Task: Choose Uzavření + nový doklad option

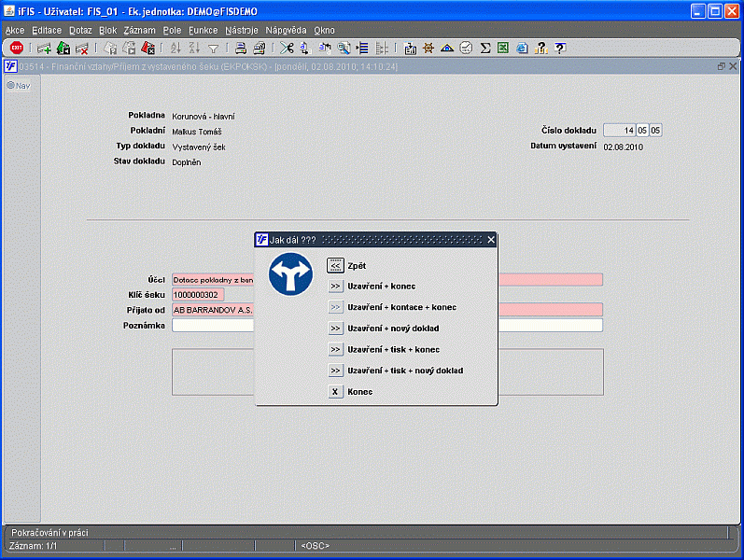Action: pyautogui.click(x=336, y=329)
